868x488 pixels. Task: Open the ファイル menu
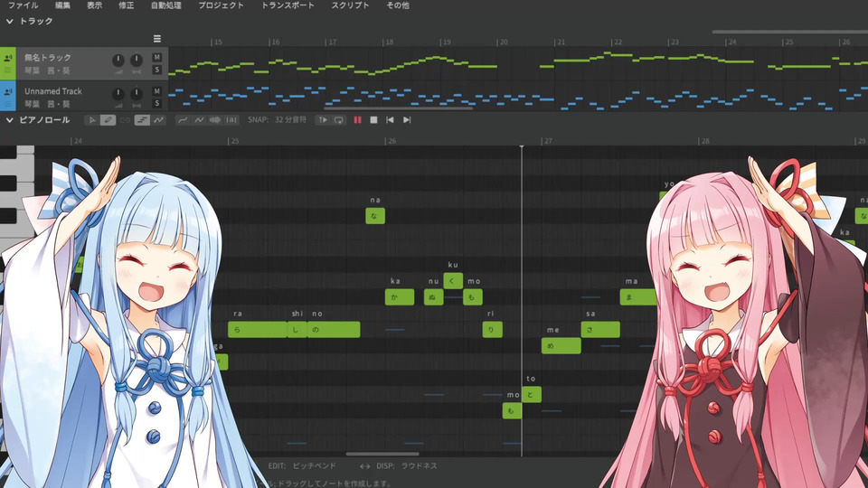click(24, 5)
